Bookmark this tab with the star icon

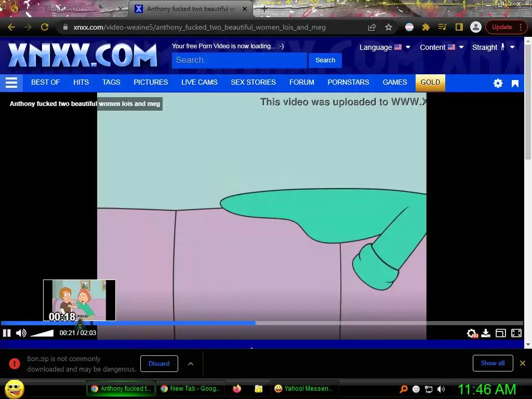pyautogui.click(x=389, y=27)
